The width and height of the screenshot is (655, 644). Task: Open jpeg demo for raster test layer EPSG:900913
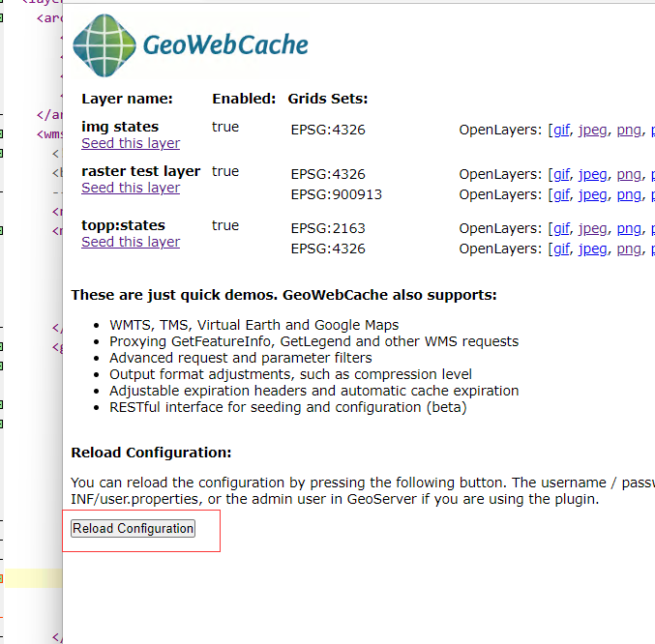click(x=593, y=194)
